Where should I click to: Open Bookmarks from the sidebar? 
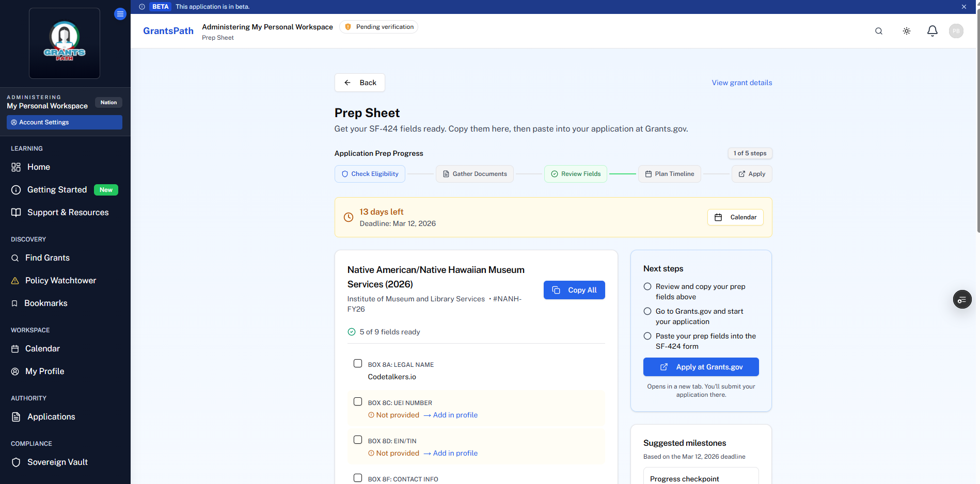point(46,303)
